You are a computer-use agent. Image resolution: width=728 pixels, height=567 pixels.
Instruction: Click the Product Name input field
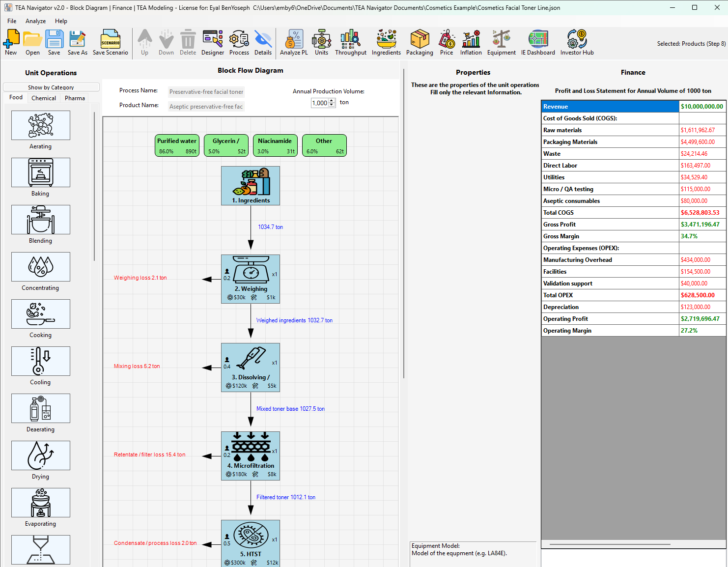[x=206, y=107]
